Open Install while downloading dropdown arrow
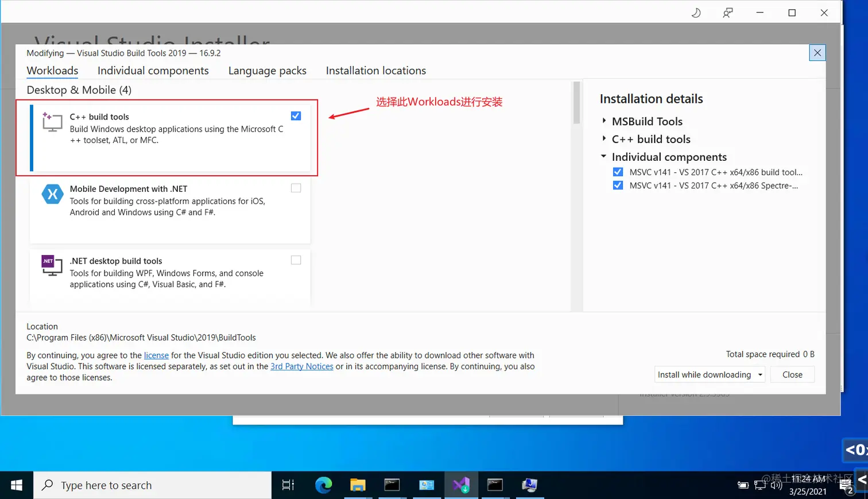The image size is (868, 499). coord(760,375)
